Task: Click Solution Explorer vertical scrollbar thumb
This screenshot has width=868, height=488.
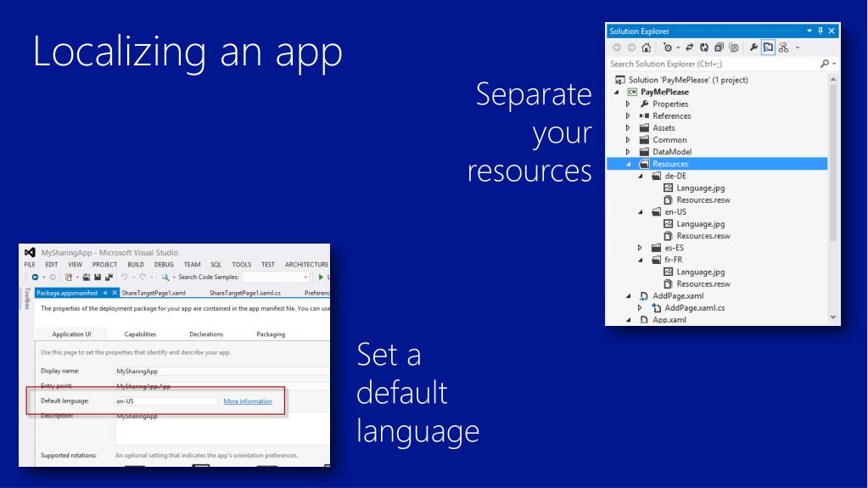Action: click(833, 164)
